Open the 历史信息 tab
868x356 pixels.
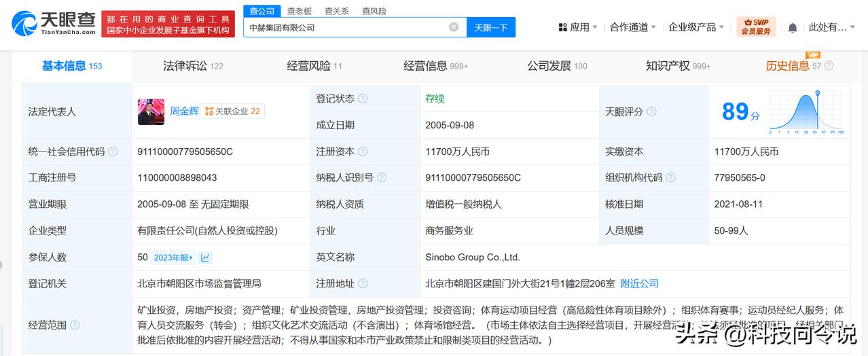coord(793,66)
